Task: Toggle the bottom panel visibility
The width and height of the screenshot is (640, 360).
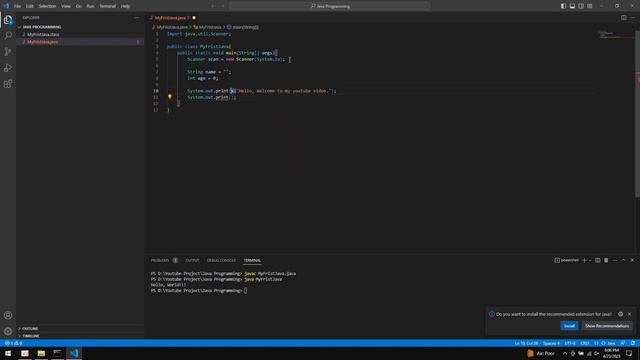Action: (x=572, y=6)
